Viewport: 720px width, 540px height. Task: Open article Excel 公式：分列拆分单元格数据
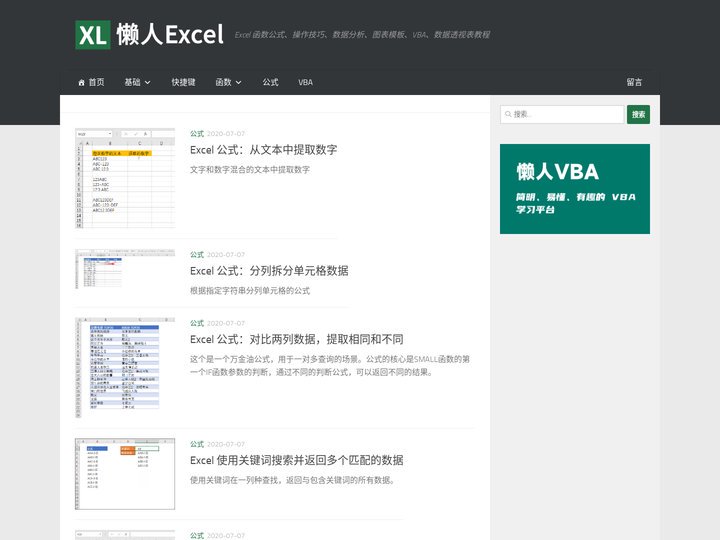[x=269, y=270]
